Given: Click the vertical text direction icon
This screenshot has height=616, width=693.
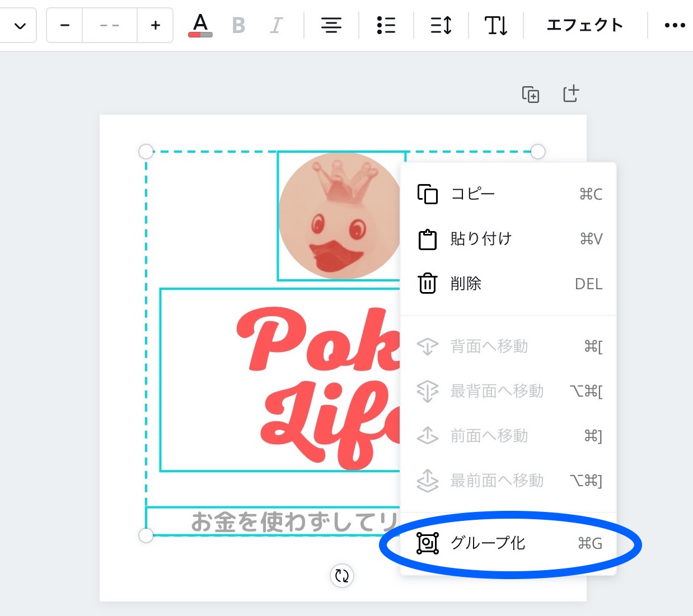Looking at the screenshot, I should point(496,26).
